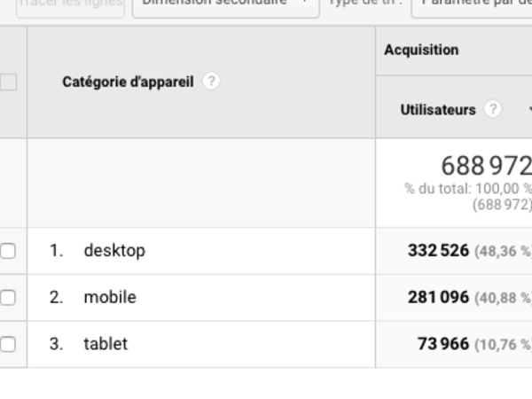This screenshot has height=399, width=532.
Task: Click help icon next to Utilisateurs
Action: pyautogui.click(x=493, y=110)
